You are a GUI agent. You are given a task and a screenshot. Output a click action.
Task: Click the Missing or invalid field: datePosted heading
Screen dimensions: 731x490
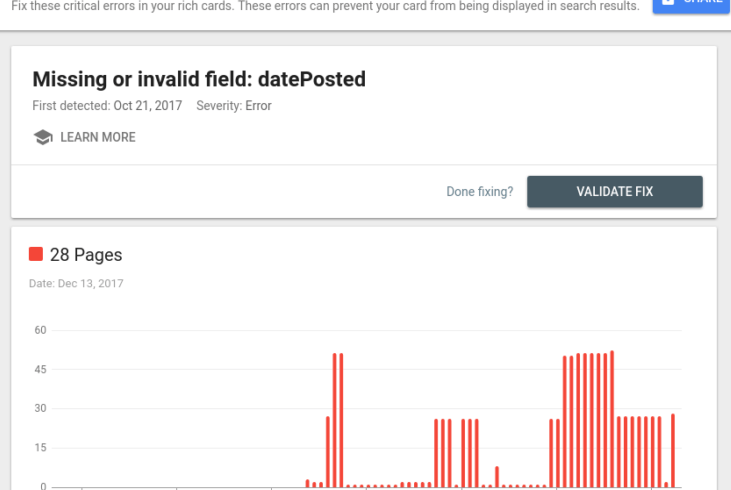point(199,79)
